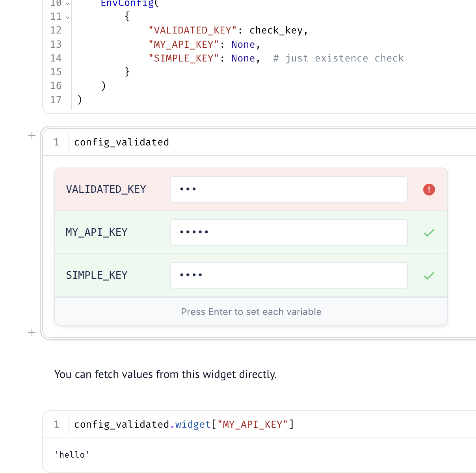Click the green checkmark beside MY_API_KEY
The width and height of the screenshot is (476, 473).
[429, 233]
